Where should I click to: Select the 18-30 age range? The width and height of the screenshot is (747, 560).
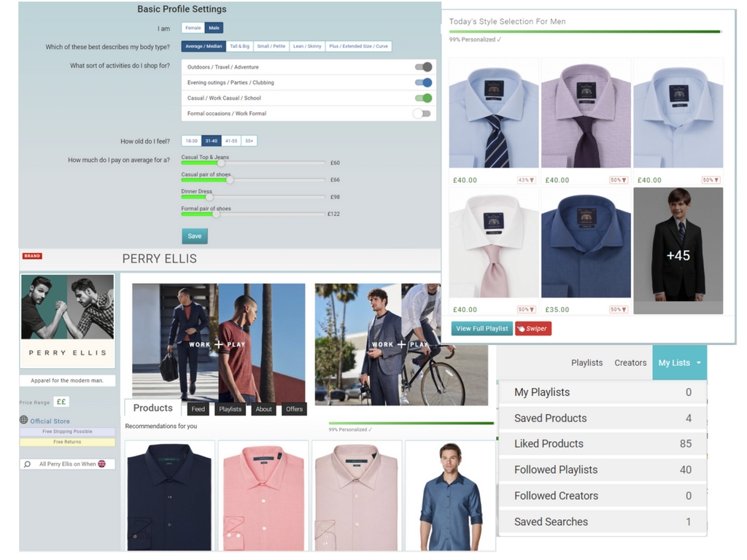(192, 141)
